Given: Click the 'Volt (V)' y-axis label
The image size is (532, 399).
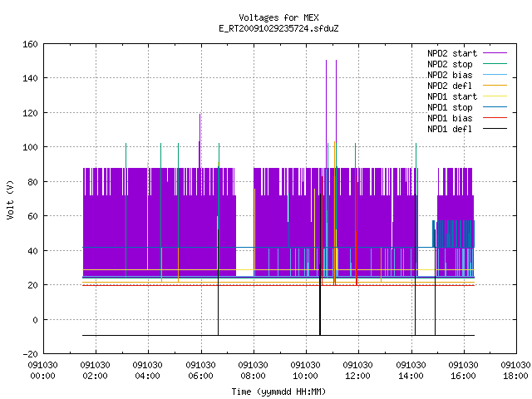Looking at the screenshot, I should click(x=10, y=199).
